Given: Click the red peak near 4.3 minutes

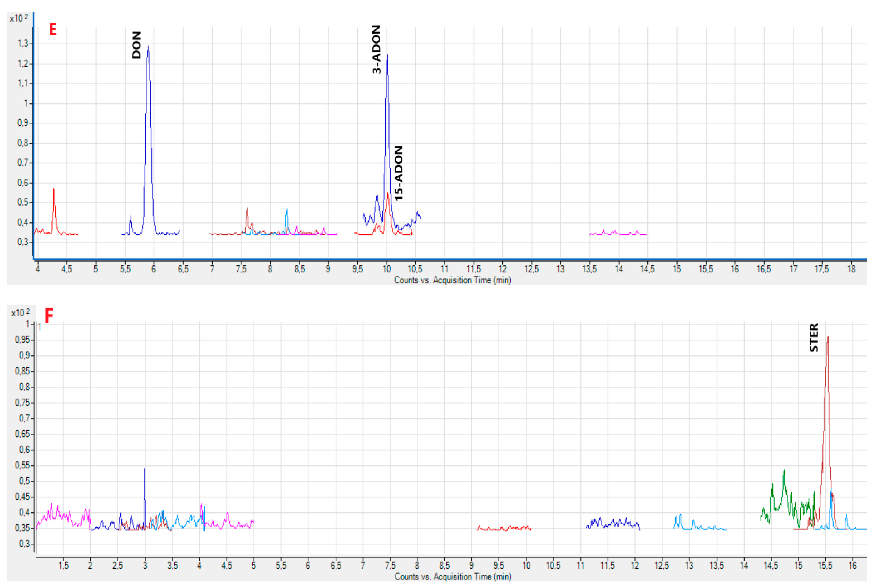Looking at the screenshot, I should 54,190.
